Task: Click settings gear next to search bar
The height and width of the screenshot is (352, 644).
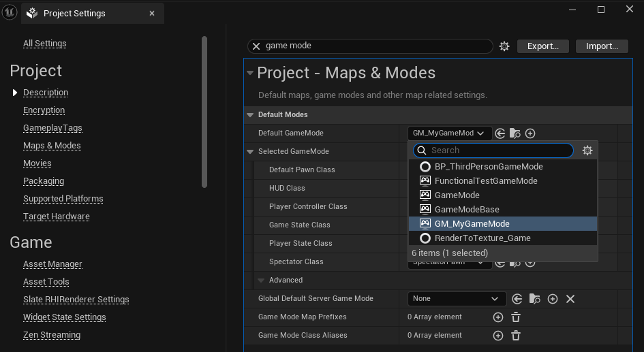Action: point(504,46)
